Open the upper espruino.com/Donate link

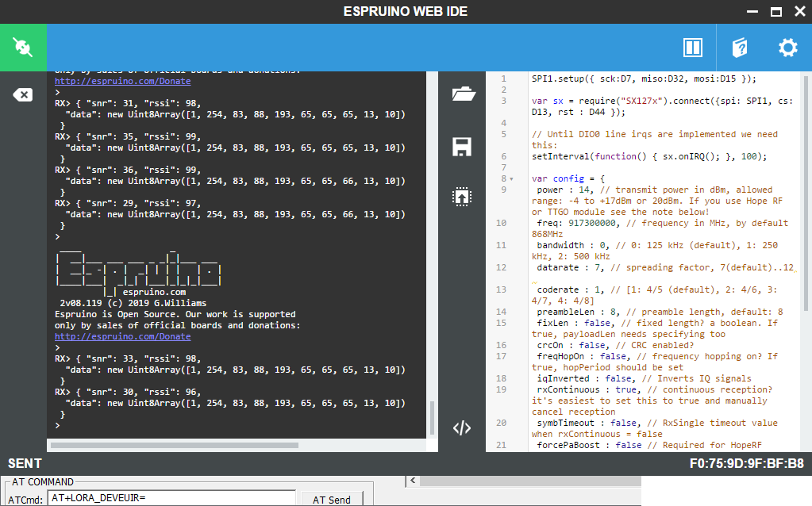coord(123,81)
